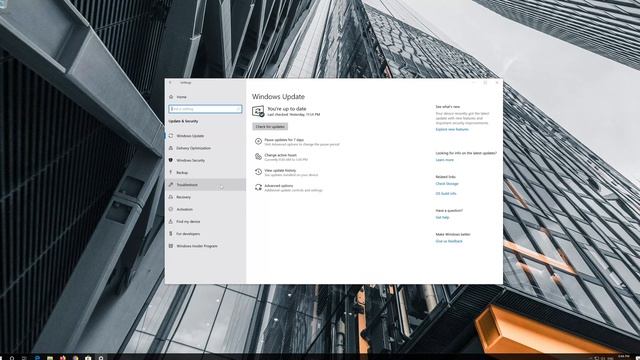Viewport: 640px width, 360px height.
Task: Click the Delivery Optimization icon in sidebar
Action: click(x=171, y=148)
